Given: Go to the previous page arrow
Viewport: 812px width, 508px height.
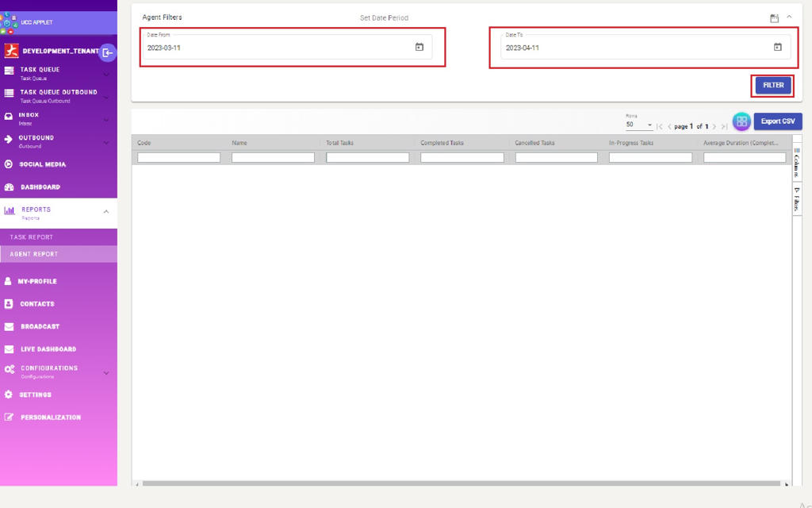Looking at the screenshot, I should tap(669, 127).
